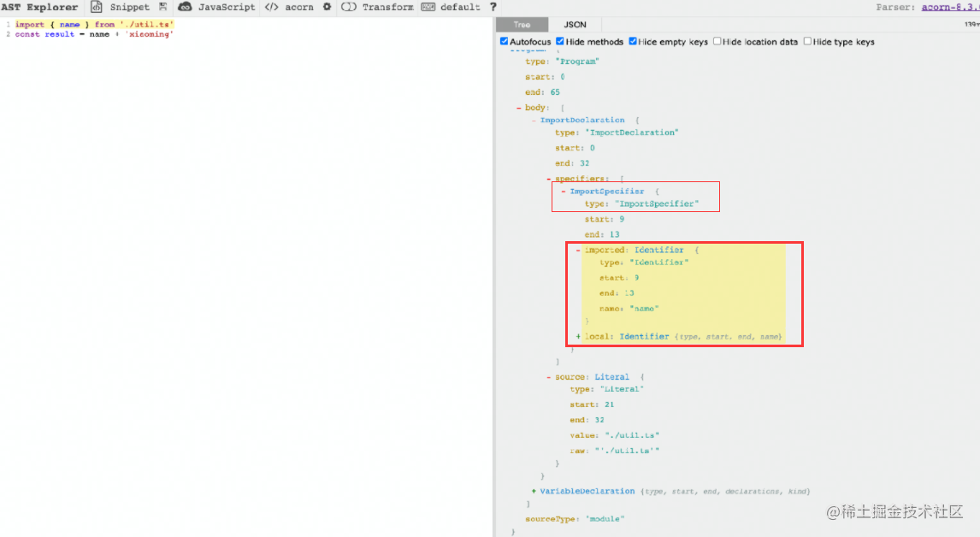This screenshot has height=537, width=980.
Task: Collapse the source Literal node
Action: 549,377
